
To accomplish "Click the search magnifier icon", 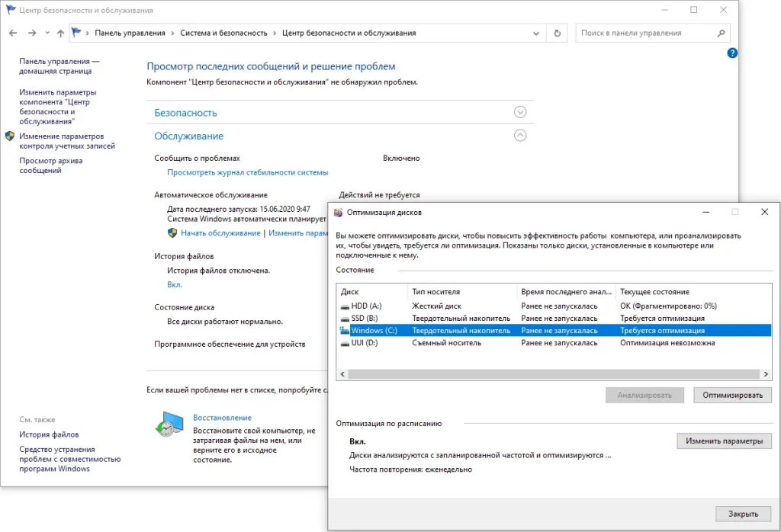I will pyautogui.click(x=721, y=34).
